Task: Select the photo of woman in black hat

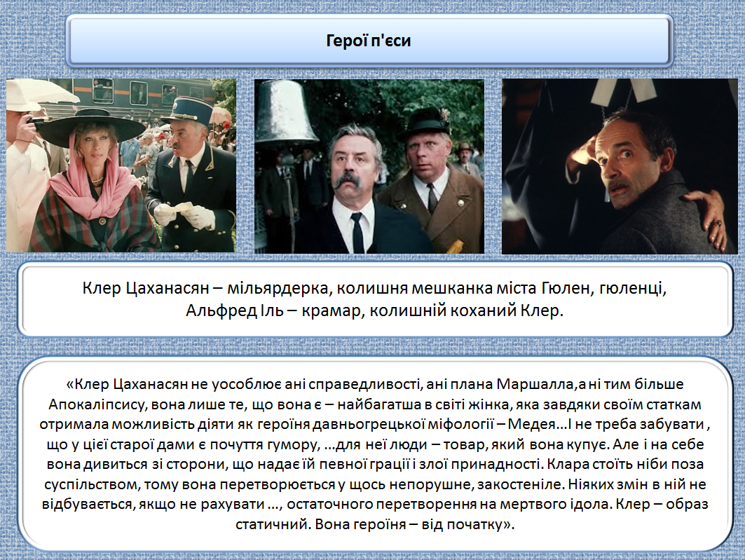Action: [x=121, y=165]
